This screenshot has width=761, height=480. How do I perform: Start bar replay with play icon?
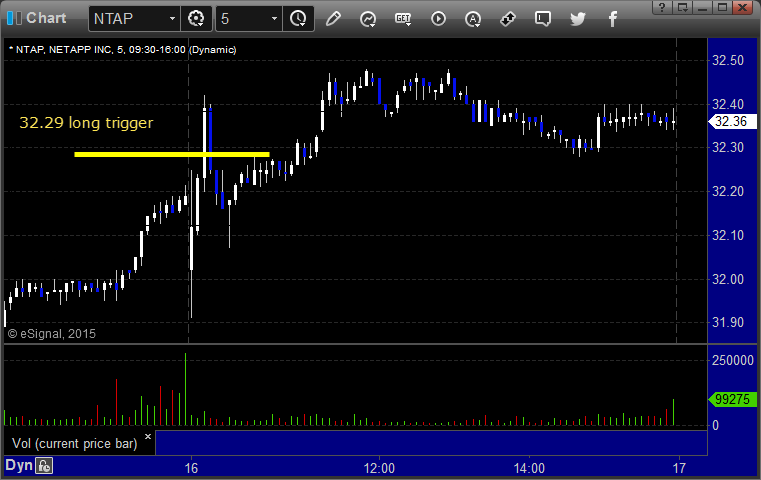tap(438, 19)
